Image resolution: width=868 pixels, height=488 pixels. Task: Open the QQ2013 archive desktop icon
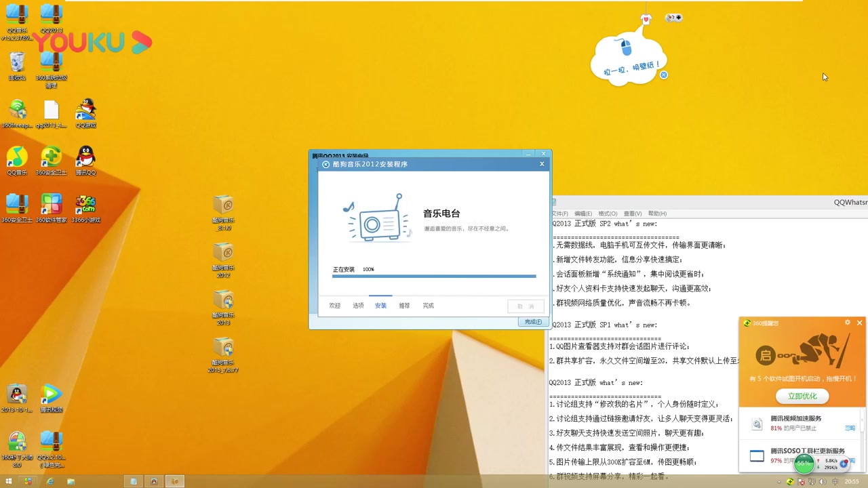51,19
